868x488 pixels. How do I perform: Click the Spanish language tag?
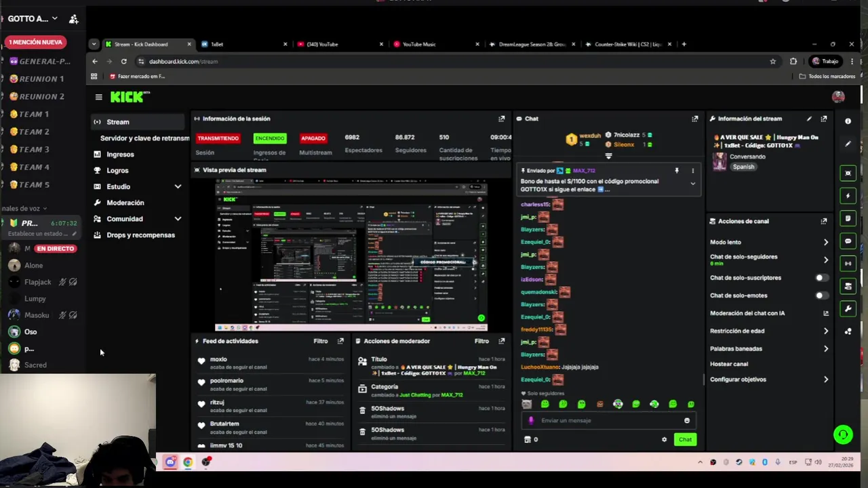tap(743, 167)
